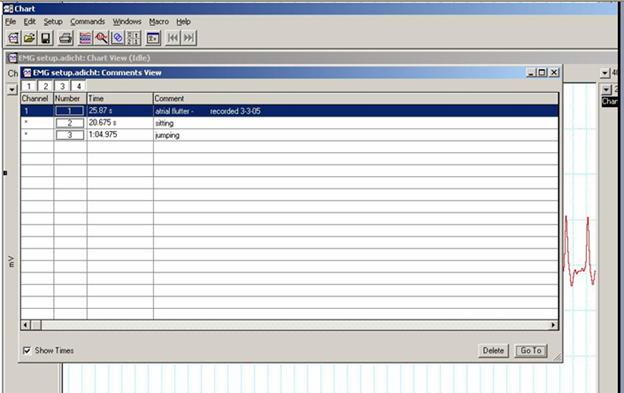Open the Setup menu
The width and height of the screenshot is (624, 393).
(53, 21)
